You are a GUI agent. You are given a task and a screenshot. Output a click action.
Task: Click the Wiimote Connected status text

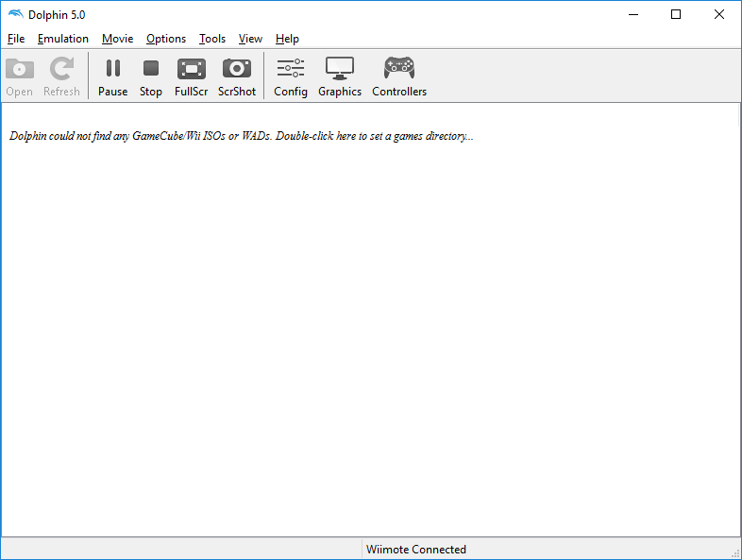(416, 550)
